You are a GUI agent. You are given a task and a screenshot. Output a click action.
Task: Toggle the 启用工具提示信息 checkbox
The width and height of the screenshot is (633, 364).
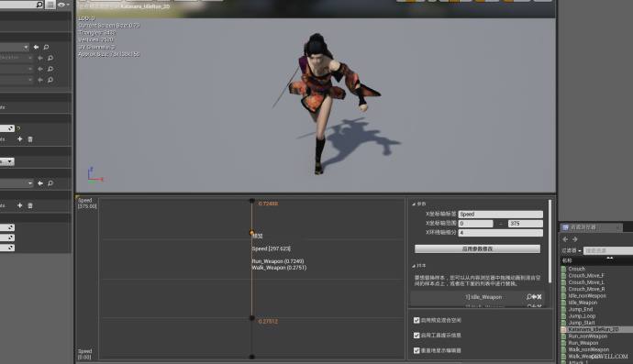(416, 336)
